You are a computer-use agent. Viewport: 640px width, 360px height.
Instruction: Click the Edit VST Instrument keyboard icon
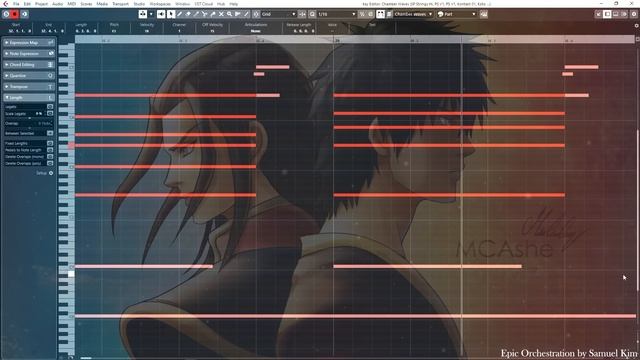484,14
